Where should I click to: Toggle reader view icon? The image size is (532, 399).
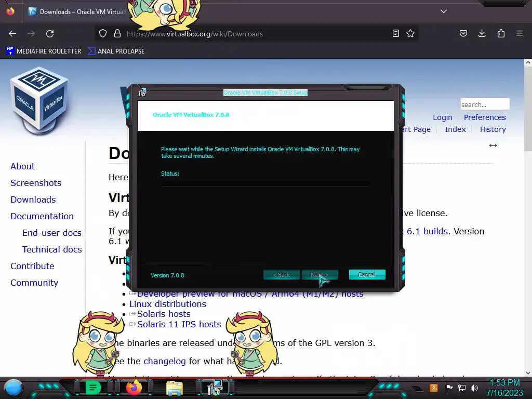[x=395, y=34]
